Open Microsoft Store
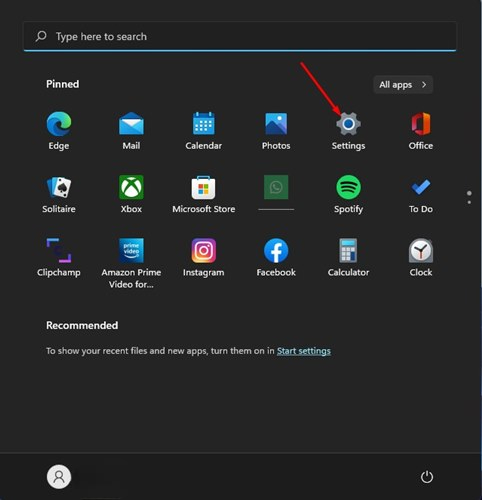 [204, 194]
